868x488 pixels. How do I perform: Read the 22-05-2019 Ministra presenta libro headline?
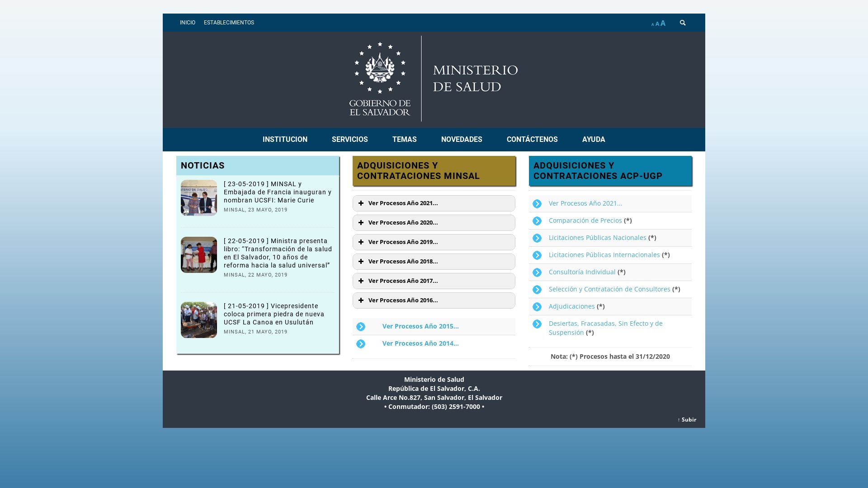(x=278, y=253)
